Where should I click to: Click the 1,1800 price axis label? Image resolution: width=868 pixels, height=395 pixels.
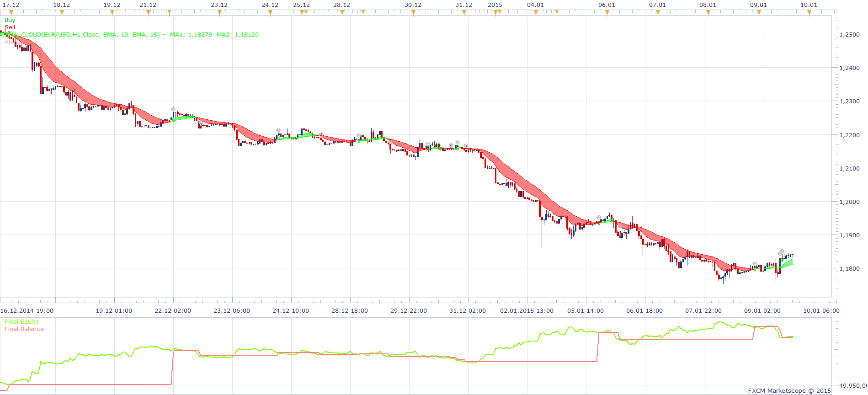(850, 269)
